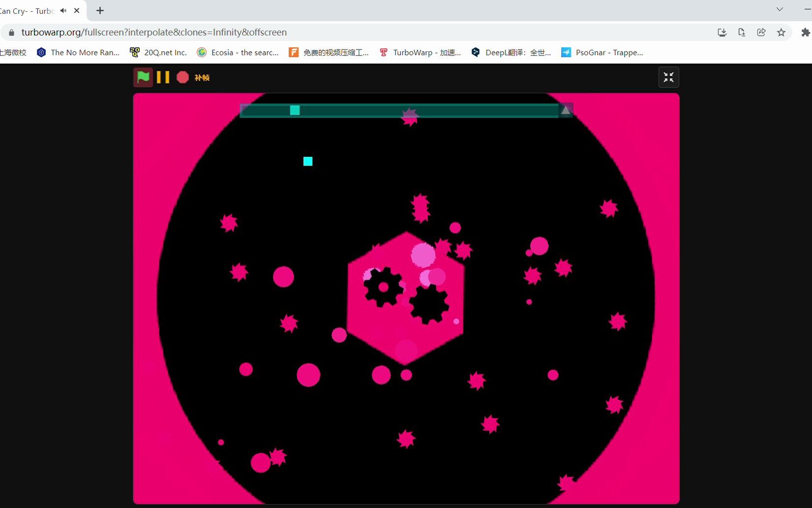Click the cyan player square in the game
Viewport: 812px width, 508px height.
tap(308, 161)
